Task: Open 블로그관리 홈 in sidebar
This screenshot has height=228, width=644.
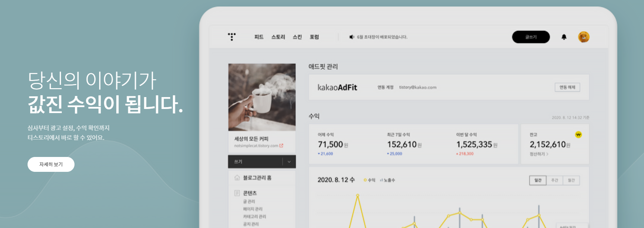Action: coord(257,178)
